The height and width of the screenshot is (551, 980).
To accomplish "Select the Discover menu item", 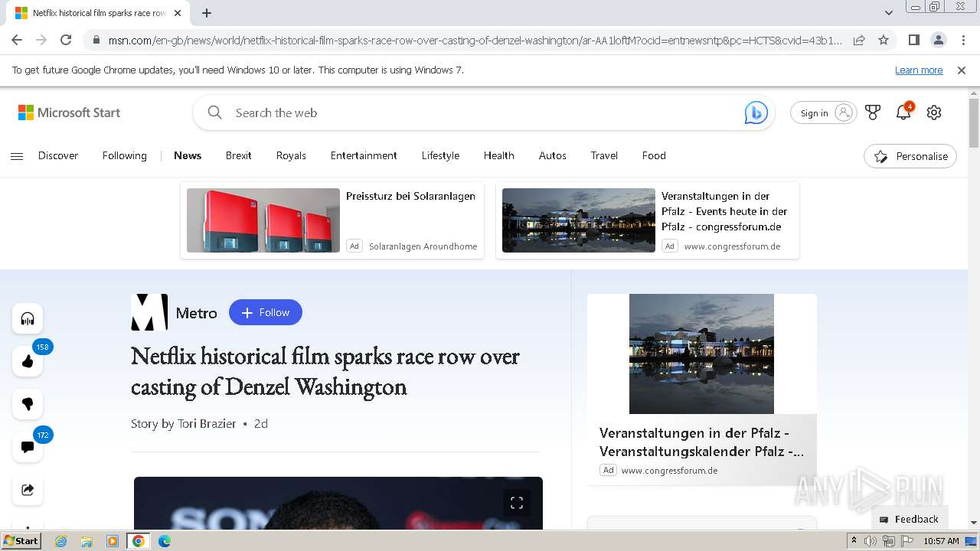I will click(x=58, y=155).
